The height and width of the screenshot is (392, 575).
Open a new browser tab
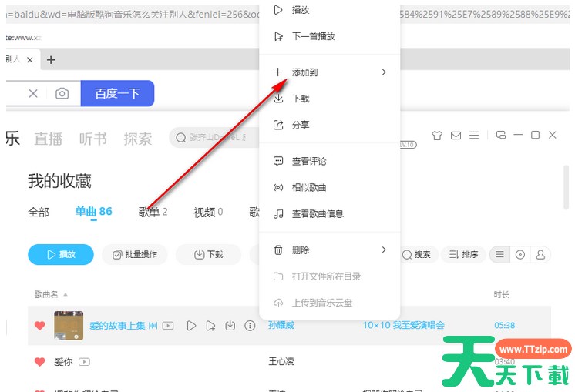(x=51, y=60)
